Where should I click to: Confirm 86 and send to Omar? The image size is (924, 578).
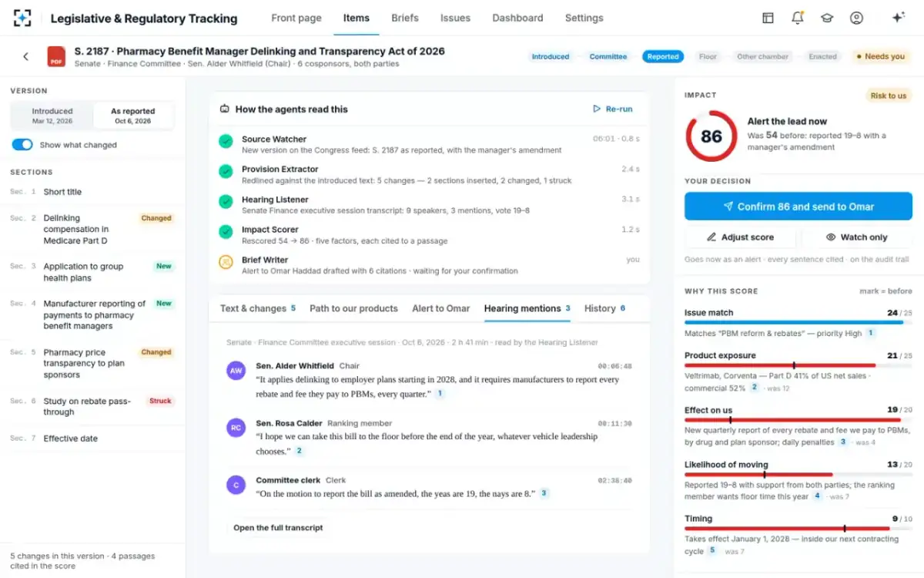(x=798, y=207)
